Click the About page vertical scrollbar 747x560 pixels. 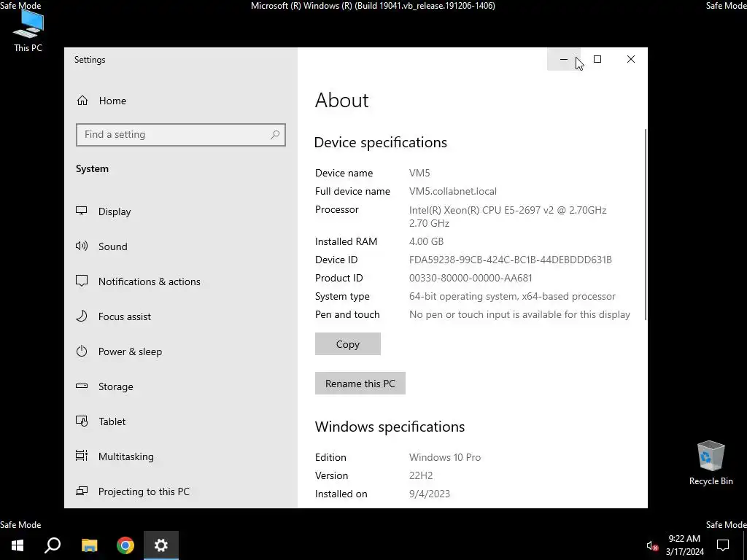coord(646,224)
